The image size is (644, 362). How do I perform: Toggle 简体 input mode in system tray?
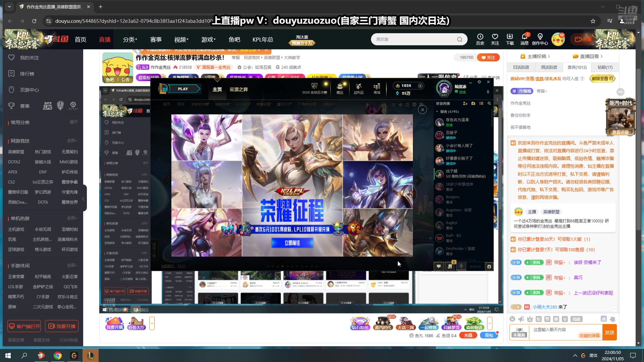point(593,355)
